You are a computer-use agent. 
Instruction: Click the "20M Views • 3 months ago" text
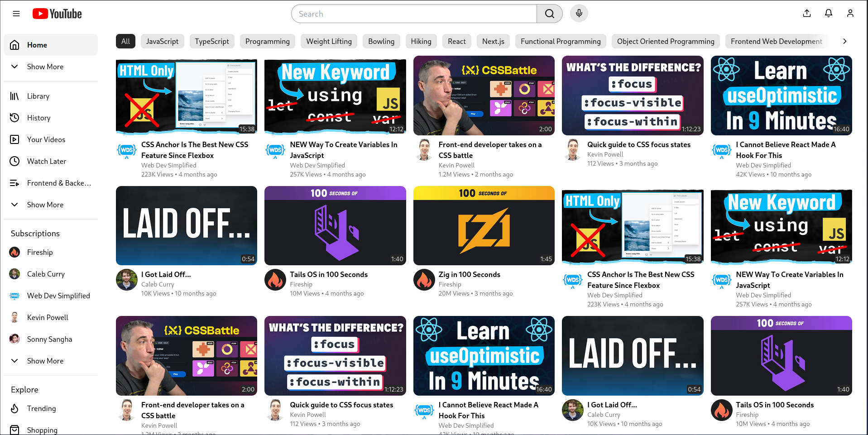pyautogui.click(x=476, y=293)
